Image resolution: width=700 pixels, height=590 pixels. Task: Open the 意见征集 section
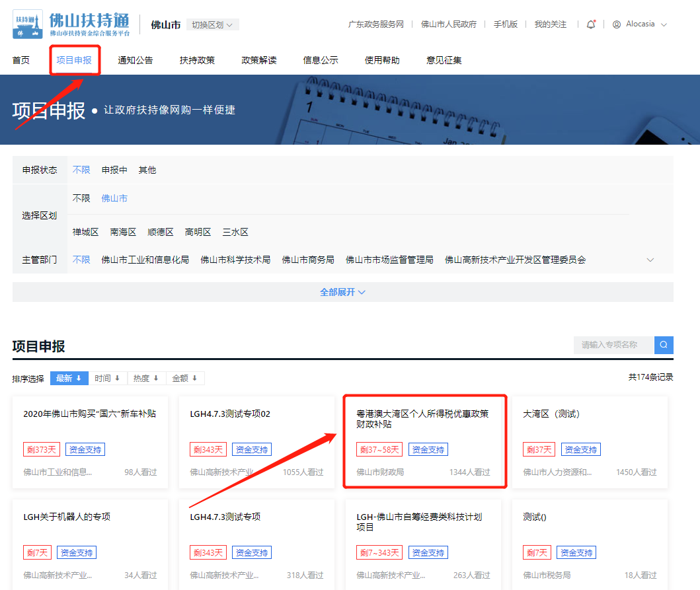click(x=443, y=59)
